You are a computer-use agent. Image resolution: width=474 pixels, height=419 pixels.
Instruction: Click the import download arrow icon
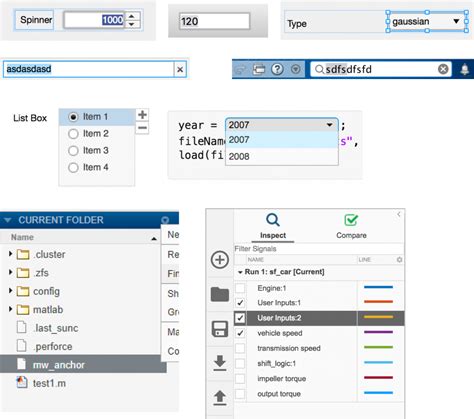(x=220, y=363)
